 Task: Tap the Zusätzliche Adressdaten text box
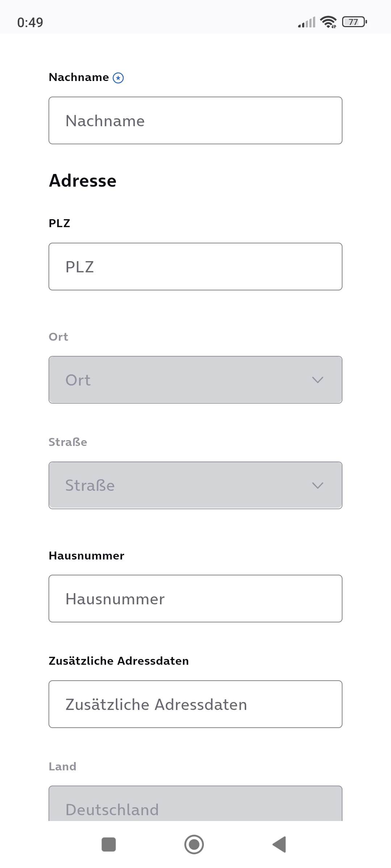[195, 704]
